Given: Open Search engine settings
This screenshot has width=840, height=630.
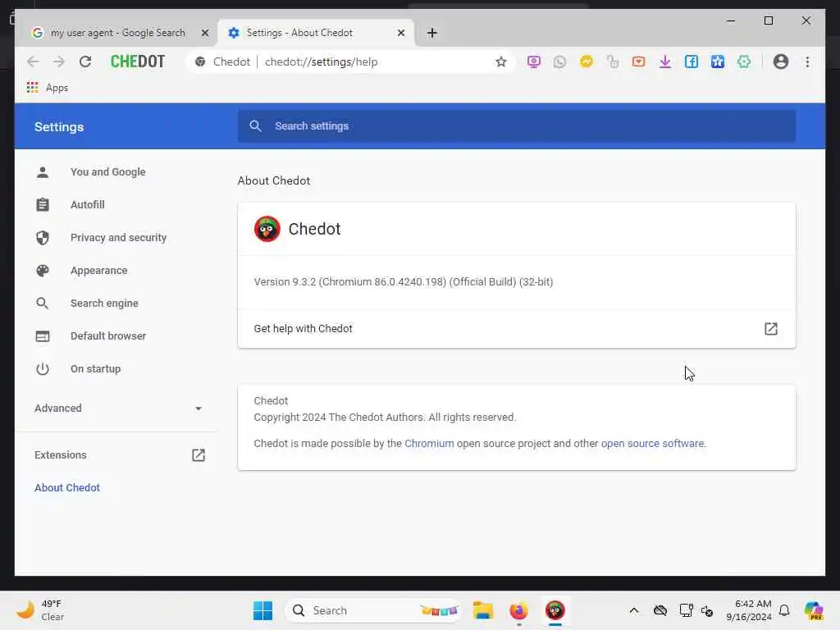Looking at the screenshot, I should 104,304.
